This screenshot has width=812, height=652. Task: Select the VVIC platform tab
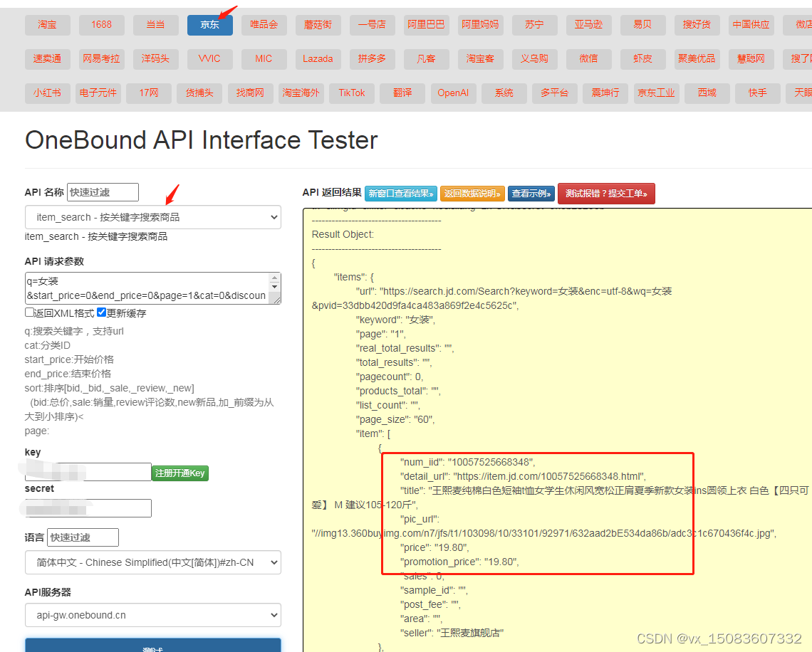click(209, 59)
